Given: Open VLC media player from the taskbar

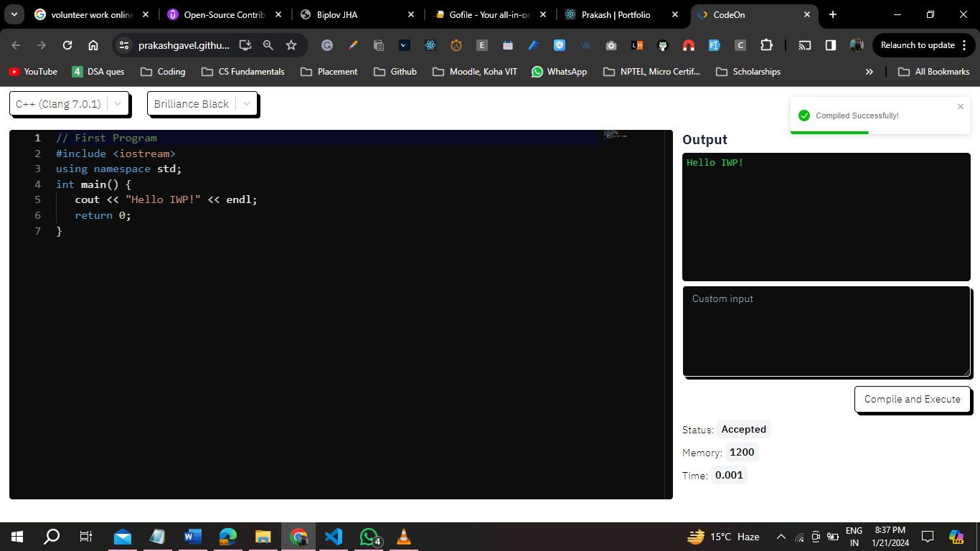Looking at the screenshot, I should pos(404,537).
